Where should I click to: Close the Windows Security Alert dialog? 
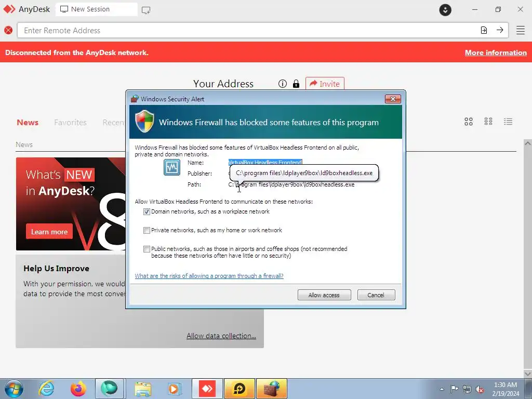393,99
